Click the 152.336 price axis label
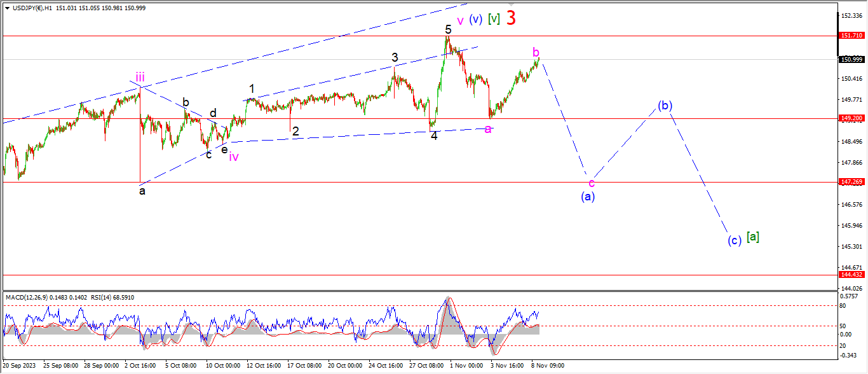Image resolution: width=868 pixels, height=374 pixels. [x=851, y=15]
